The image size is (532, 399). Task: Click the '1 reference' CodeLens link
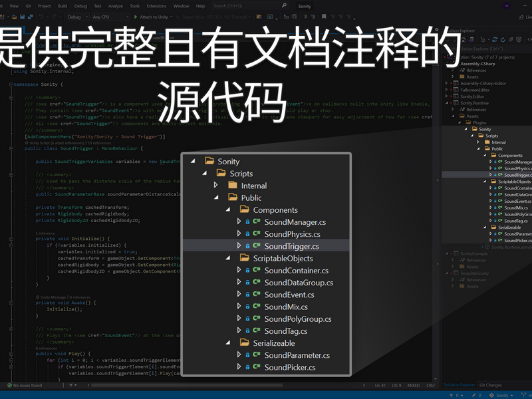point(45,233)
